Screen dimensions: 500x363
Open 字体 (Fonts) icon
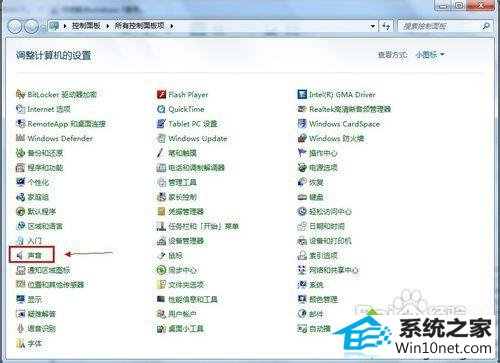click(21, 343)
